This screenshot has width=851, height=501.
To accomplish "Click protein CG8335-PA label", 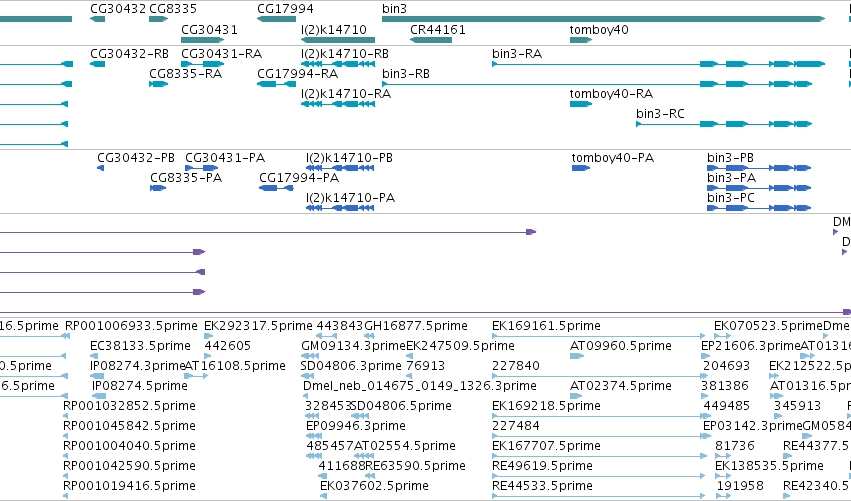I will coord(186,177).
